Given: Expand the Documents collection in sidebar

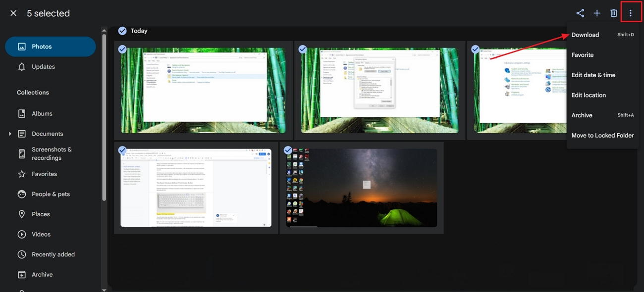Looking at the screenshot, I should click(x=10, y=133).
